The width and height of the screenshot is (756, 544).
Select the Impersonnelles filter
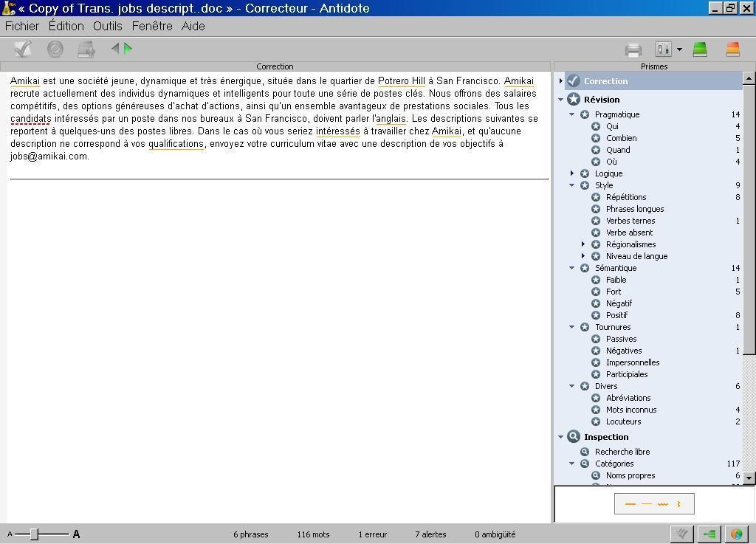pos(633,362)
